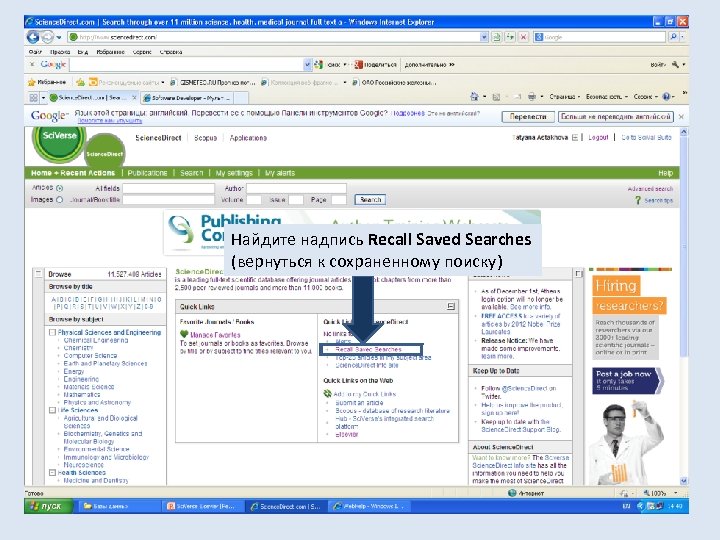
Task: Open the Computer Science subject link
Action: point(90,355)
